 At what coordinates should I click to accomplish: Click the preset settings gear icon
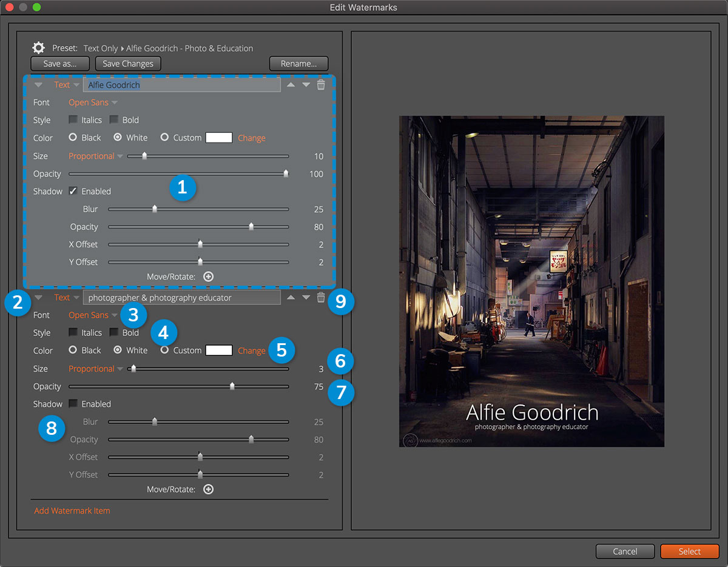tap(39, 48)
